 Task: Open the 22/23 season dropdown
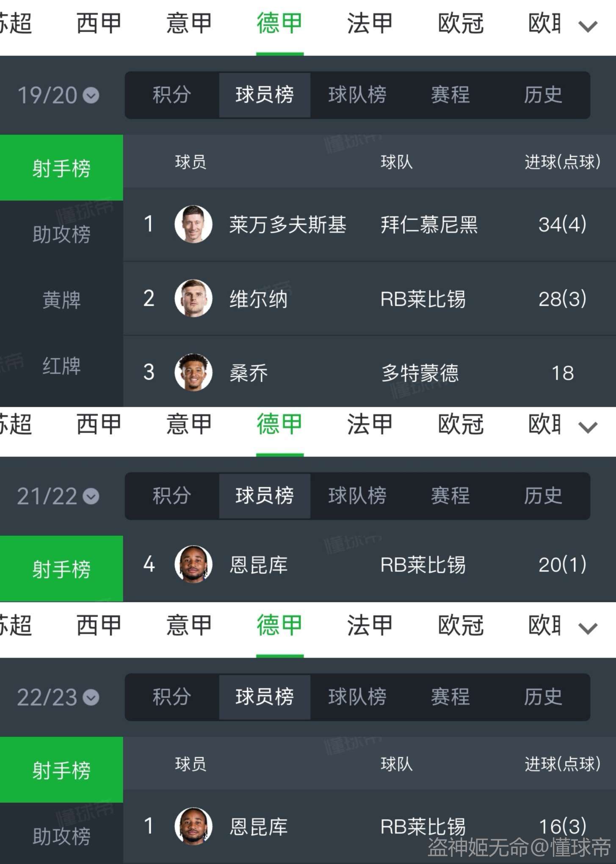(x=58, y=697)
